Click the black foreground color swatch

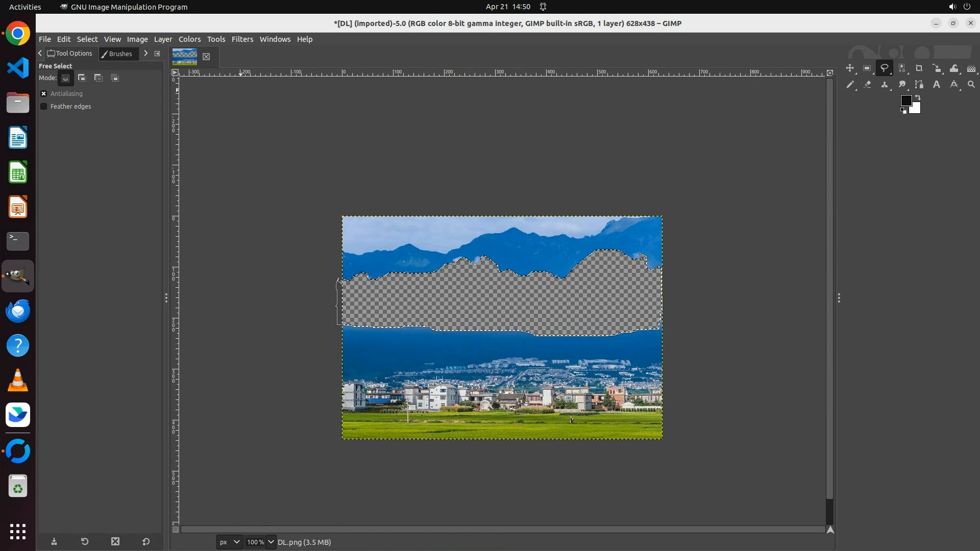point(906,100)
